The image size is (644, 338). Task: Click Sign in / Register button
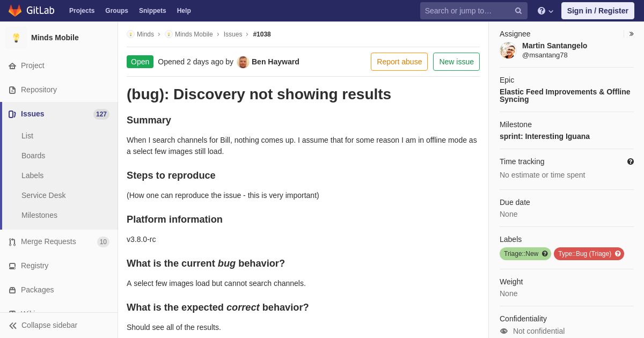(x=597, y=11)
